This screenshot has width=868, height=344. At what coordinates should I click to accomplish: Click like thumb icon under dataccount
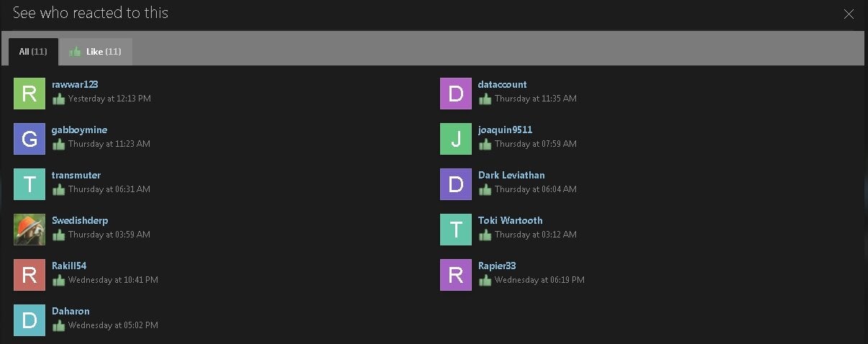pyautogui.click(x=485, y=99)
